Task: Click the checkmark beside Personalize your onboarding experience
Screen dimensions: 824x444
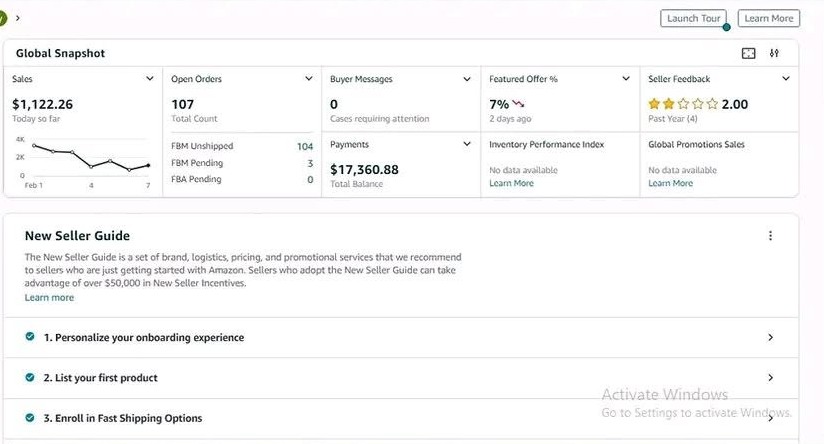Action: click(x=30, y=336)
